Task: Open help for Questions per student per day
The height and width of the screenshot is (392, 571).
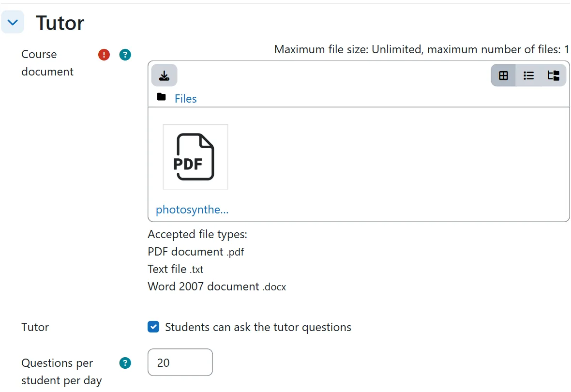Action: [125, 363]
